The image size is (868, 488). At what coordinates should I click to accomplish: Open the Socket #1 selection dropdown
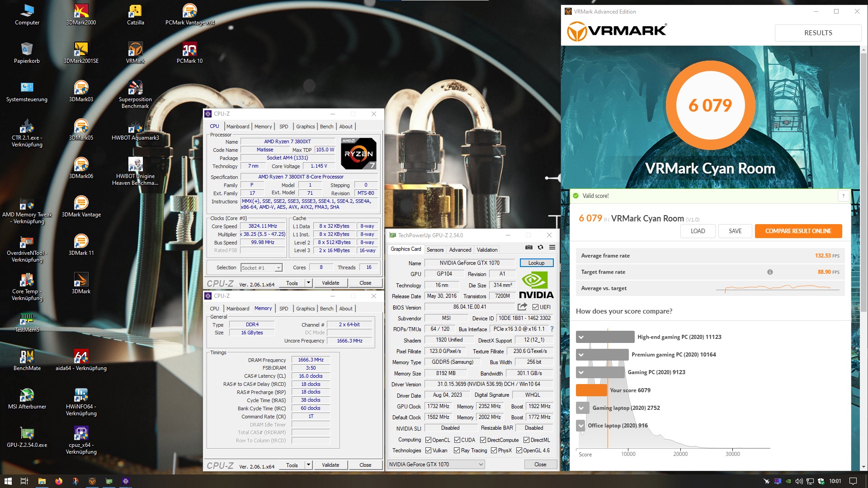click(x=262, y=268)
